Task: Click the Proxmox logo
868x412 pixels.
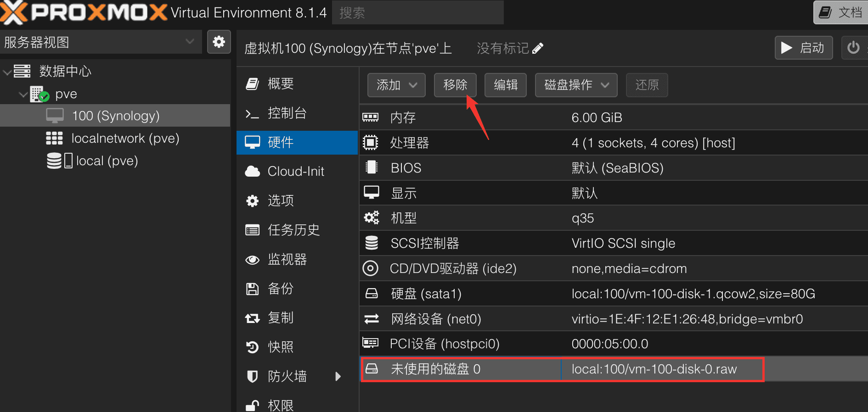Action: tap(84, 12)
